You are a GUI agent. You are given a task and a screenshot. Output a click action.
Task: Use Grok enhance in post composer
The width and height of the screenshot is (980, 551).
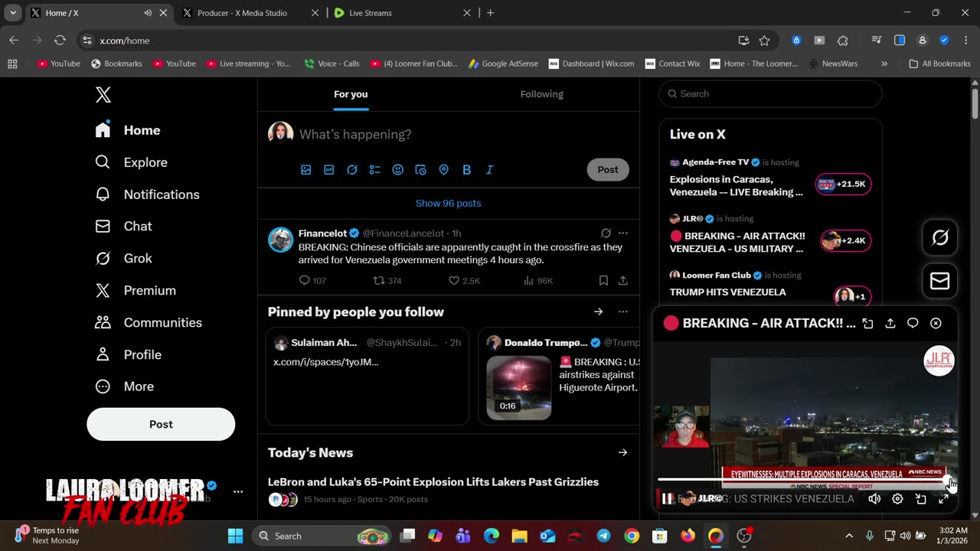point(352,170)
